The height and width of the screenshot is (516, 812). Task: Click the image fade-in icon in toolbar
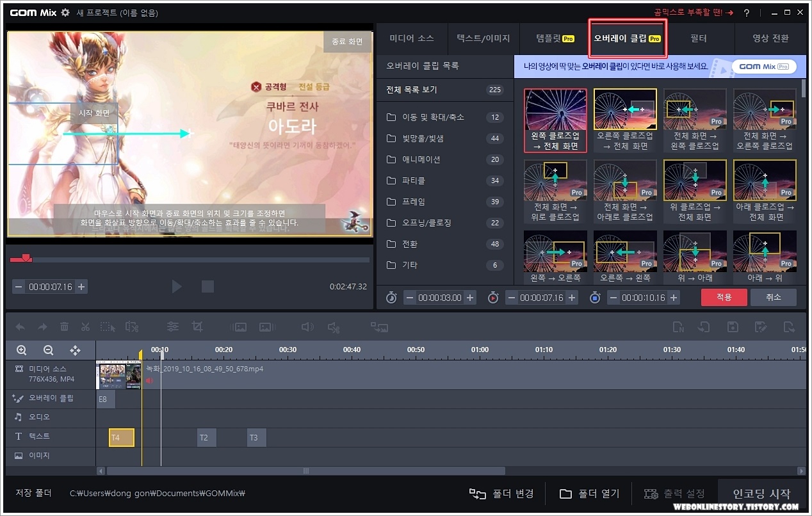click(238, 327)
